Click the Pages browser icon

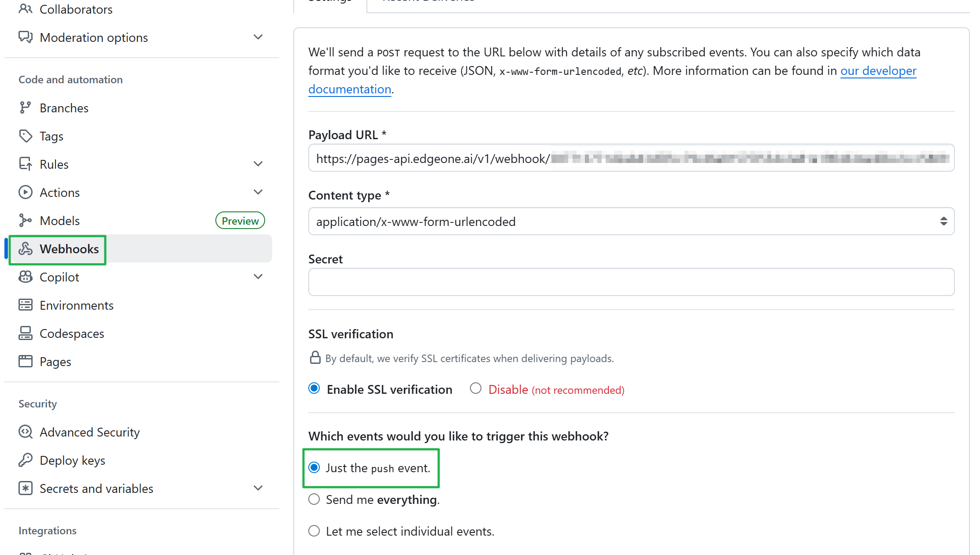25,361
